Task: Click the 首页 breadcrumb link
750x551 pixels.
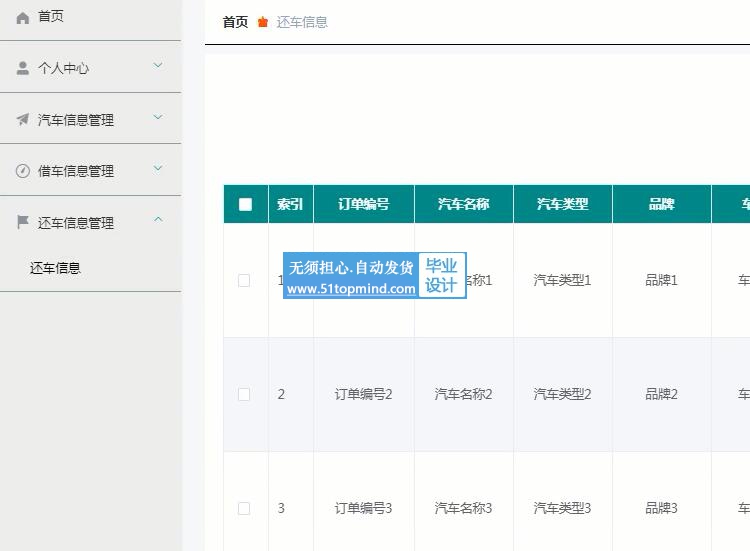Action: click(235, 22)
